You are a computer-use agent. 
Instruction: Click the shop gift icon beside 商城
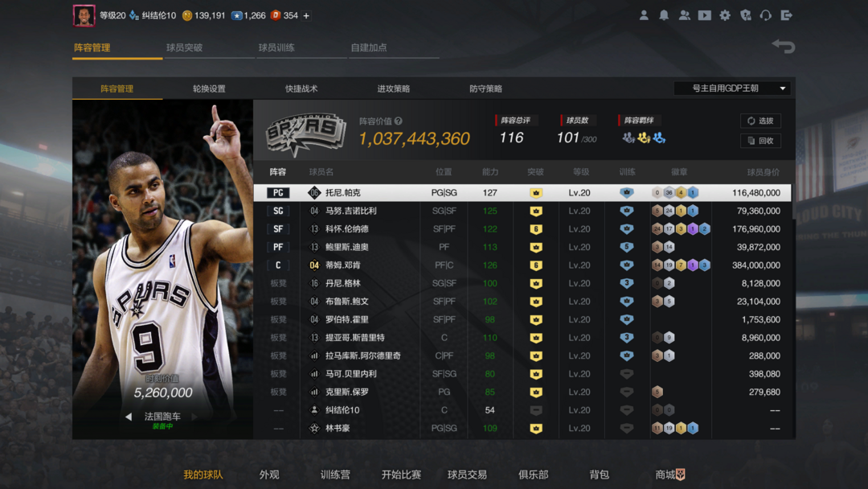coord(681,475)
